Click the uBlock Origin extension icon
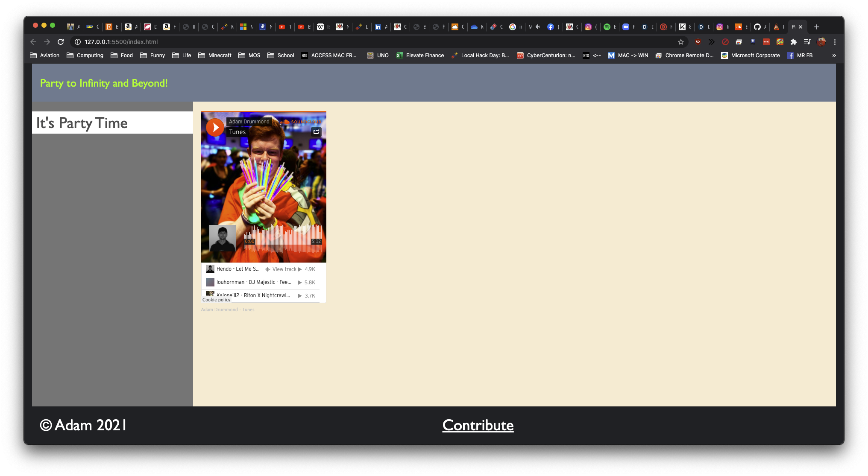This screenshot has width=868, height=476. pyautogui.click(x=698, y=42)
